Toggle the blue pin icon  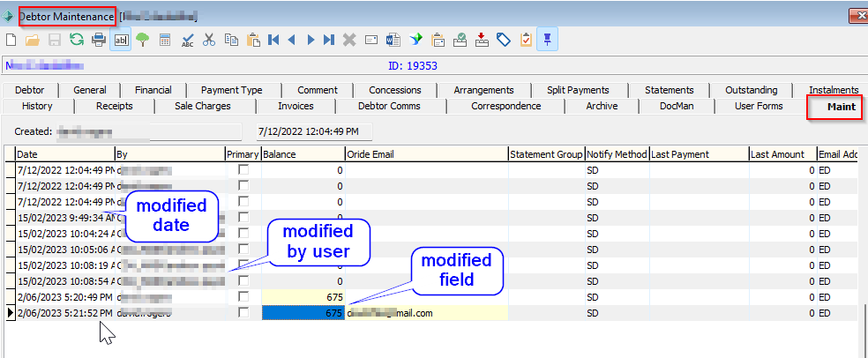tap(547, 40)
